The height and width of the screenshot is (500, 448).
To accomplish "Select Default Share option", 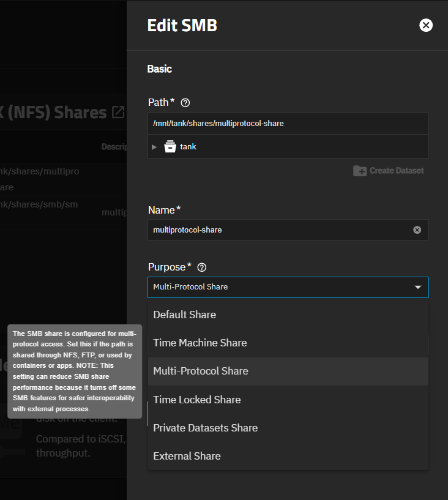I will (x=184, y=315).
